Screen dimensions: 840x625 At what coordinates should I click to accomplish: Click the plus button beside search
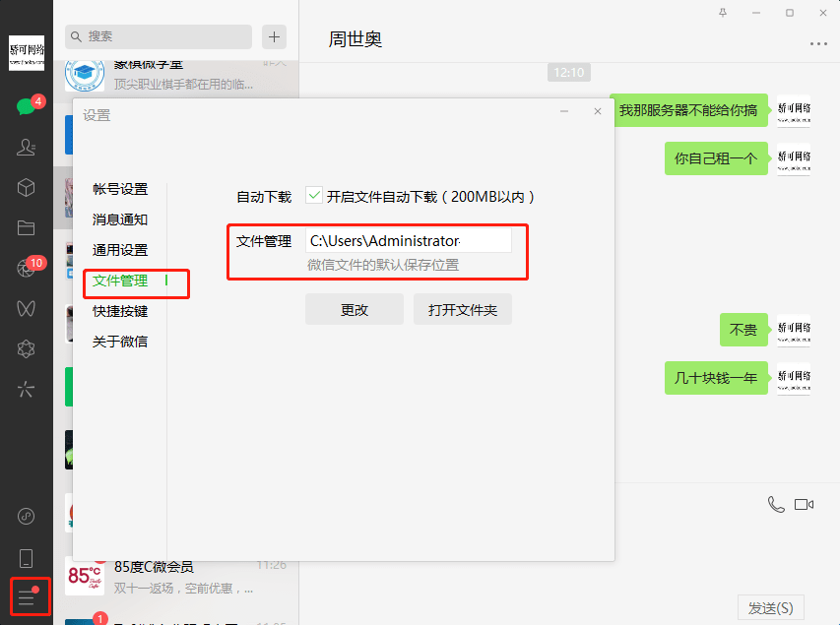click(x=274, y=37)
